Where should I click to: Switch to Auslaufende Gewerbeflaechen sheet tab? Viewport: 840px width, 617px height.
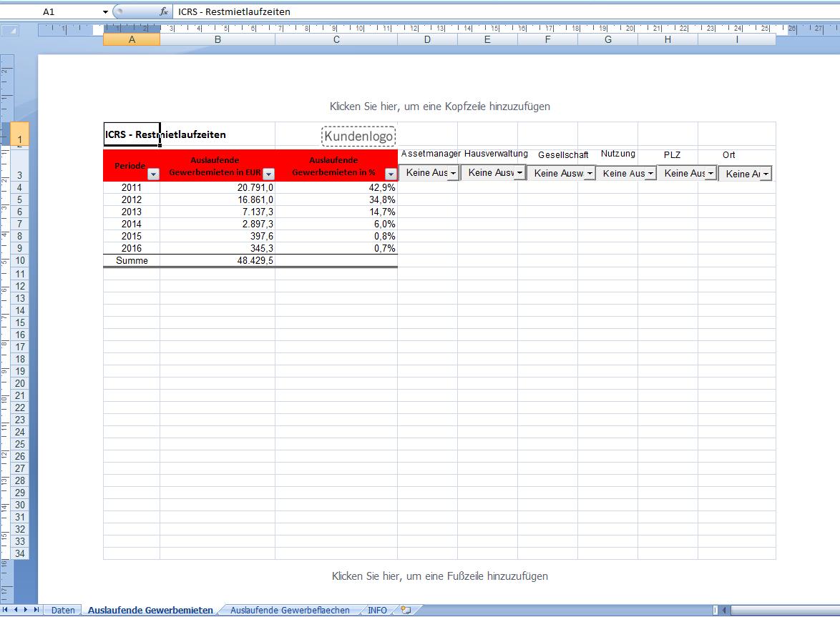290,610
